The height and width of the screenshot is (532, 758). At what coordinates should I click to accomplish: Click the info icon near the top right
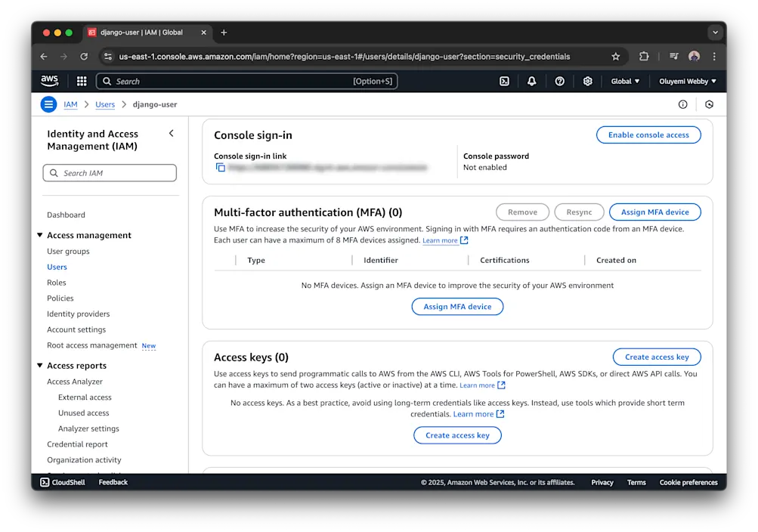tap(684, 104)
